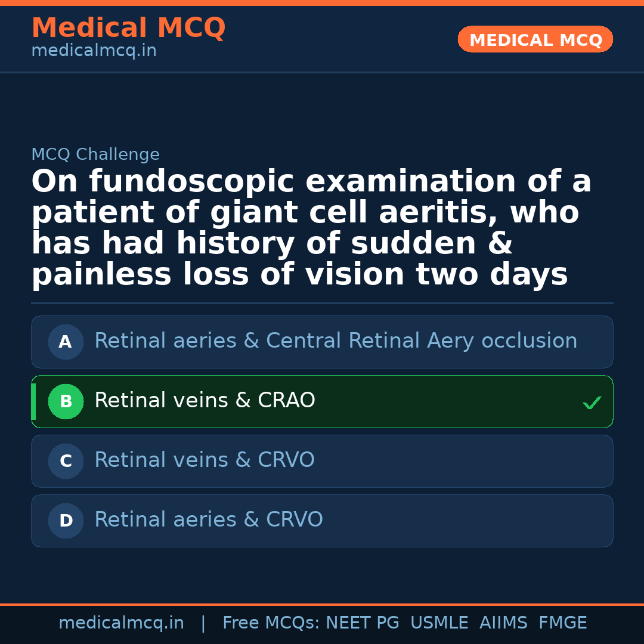
Task: Open the medicalmcq.in link under the header title
Action: (x=94, y=51)
